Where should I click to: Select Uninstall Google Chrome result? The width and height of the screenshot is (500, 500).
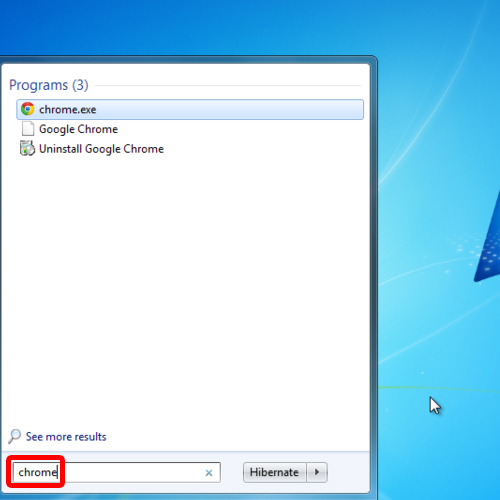pyautogui.click(x=101, y=149)
